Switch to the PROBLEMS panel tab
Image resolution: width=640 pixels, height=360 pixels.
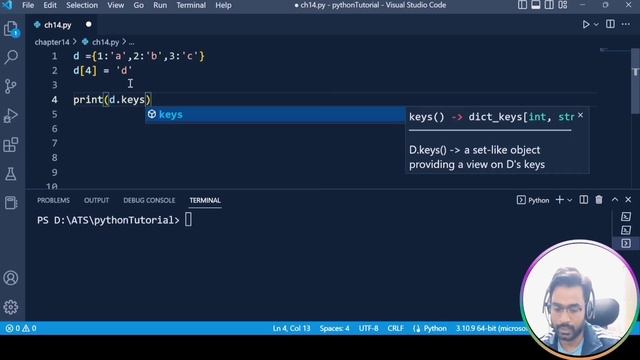coord(53,200)
